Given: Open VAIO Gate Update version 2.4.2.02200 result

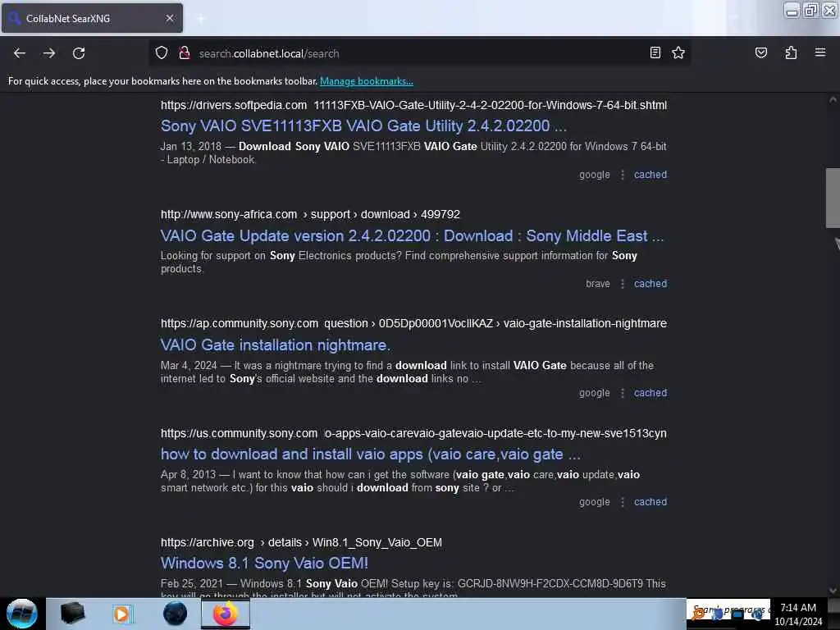Looking at the screenshot, I should (x=412, y=235).
